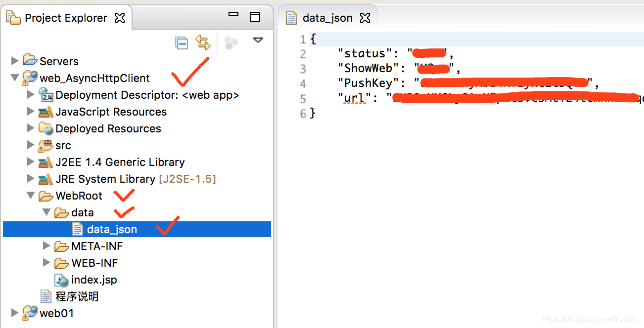The image size is (644, 328).
Task: Expand the web01 project
Action: 15,312
